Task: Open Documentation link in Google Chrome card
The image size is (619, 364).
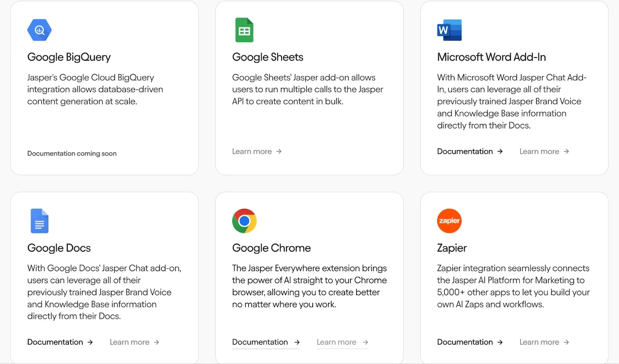Action: (266, 342)
